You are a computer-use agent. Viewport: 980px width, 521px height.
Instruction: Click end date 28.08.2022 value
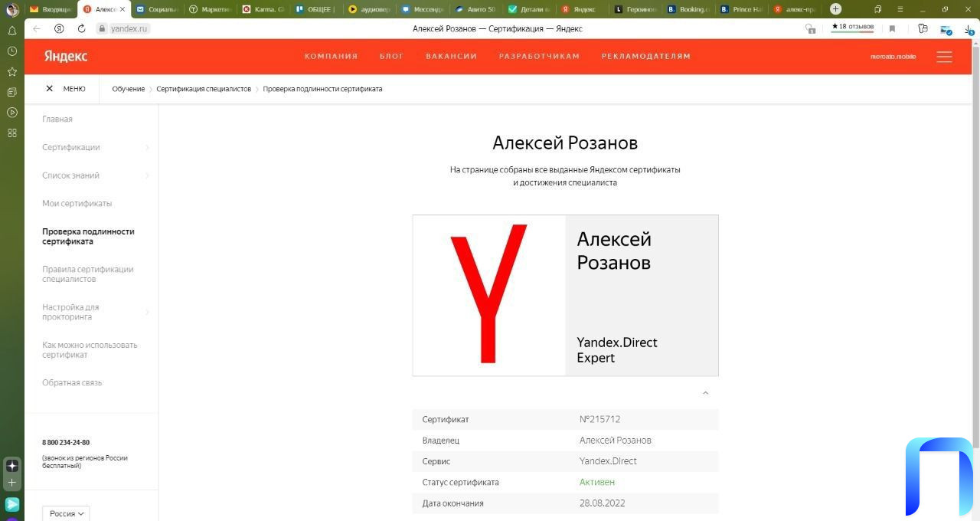pos(603,503)
